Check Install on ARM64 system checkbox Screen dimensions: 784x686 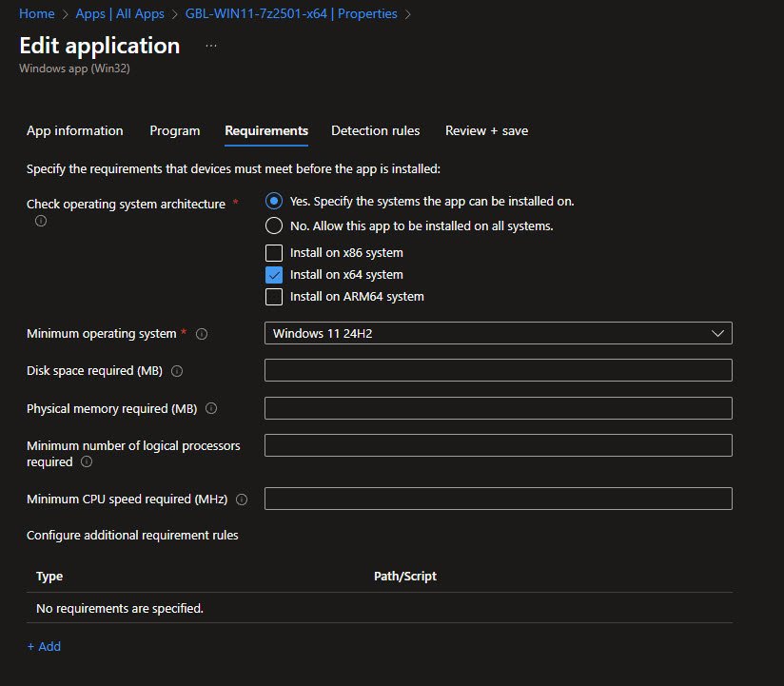[274, 297]
